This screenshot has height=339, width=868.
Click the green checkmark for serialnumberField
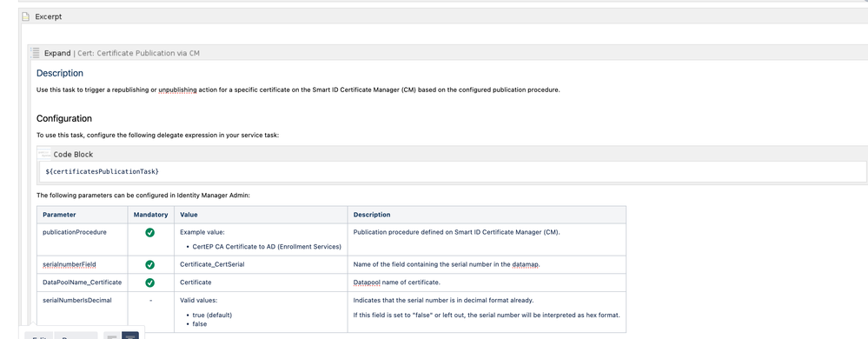pos(150,265)
